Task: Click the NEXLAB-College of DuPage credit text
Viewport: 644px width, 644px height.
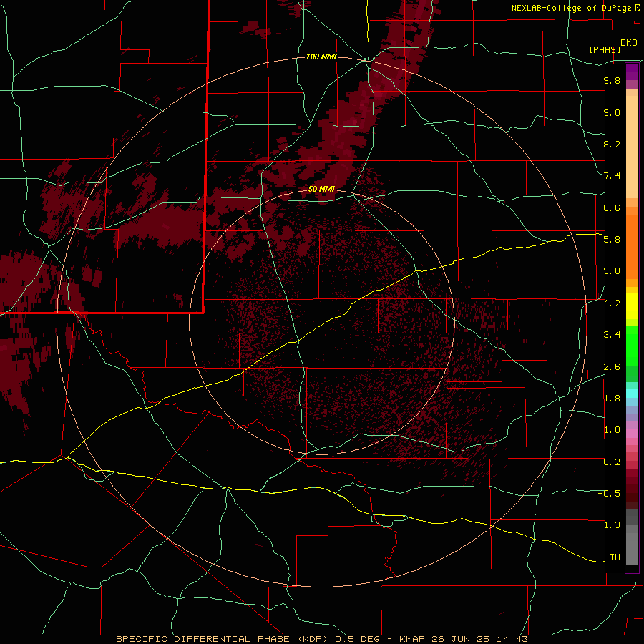Action: pos(572,8)
